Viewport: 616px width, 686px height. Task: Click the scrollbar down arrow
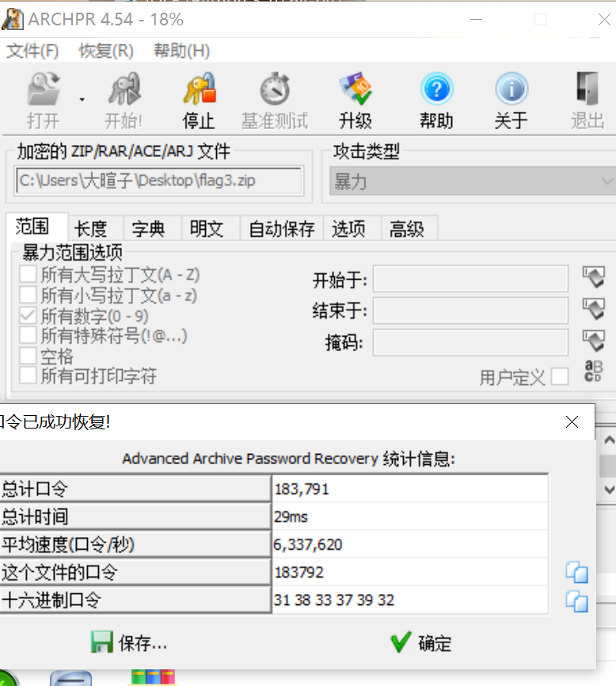[x=609, y=490]
